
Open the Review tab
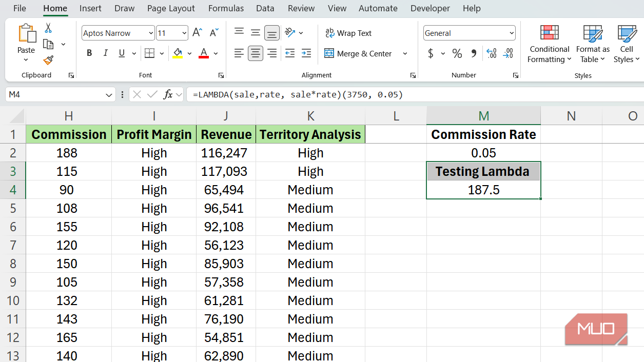pyautogui.click(x=301, y=8)
